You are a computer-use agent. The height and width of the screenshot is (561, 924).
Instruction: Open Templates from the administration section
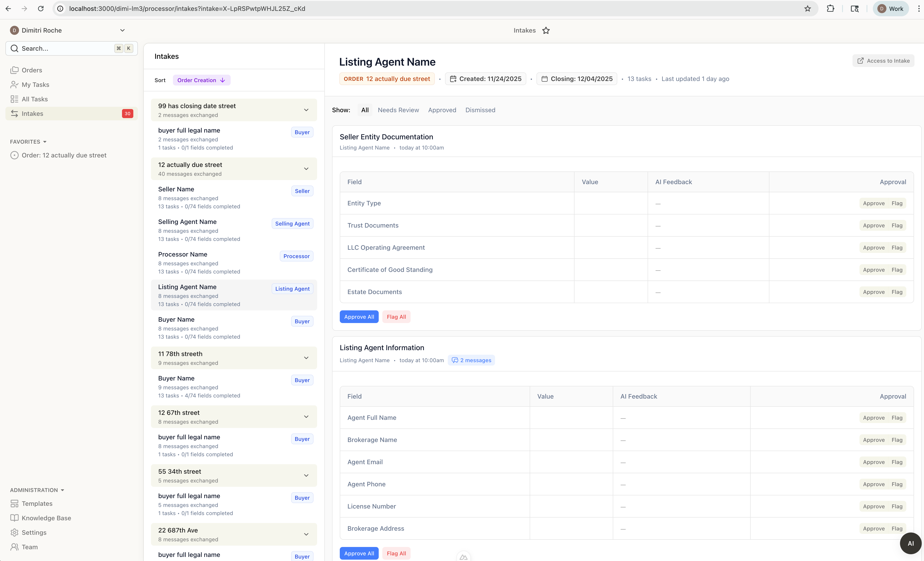[x=37, y=503]
